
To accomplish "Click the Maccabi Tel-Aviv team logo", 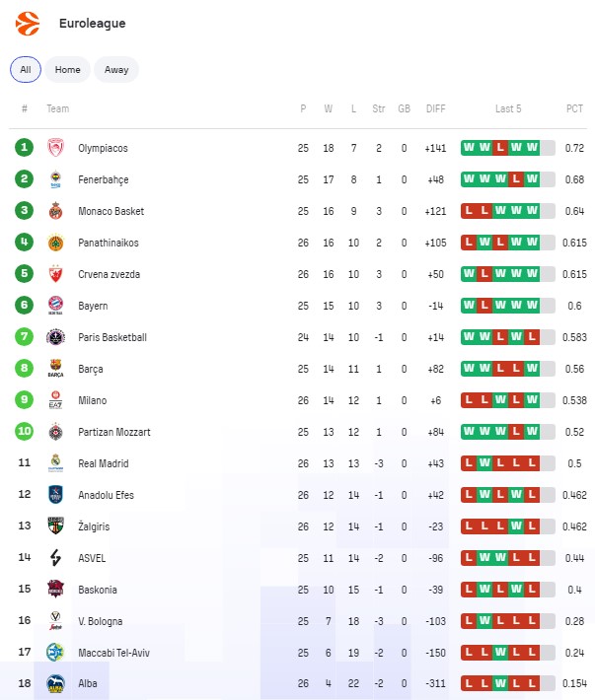I will point(55,653).
